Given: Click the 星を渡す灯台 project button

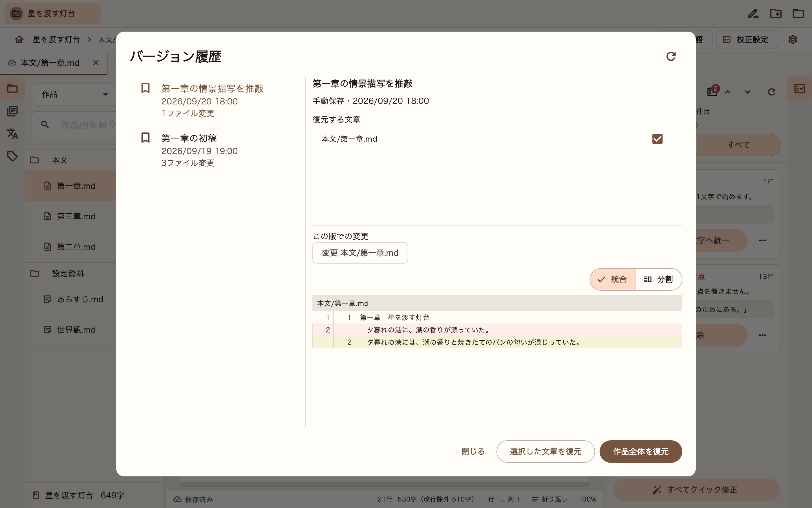Looking at the screenshot, I should point(52,14).
